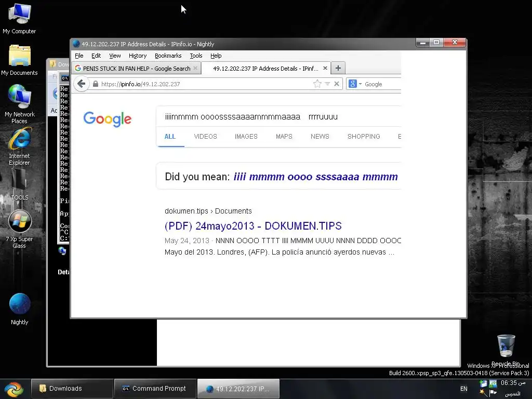532x399 pixels.
Task: Switch to Downloads taskbar button
Action: (x=72, y=389)
